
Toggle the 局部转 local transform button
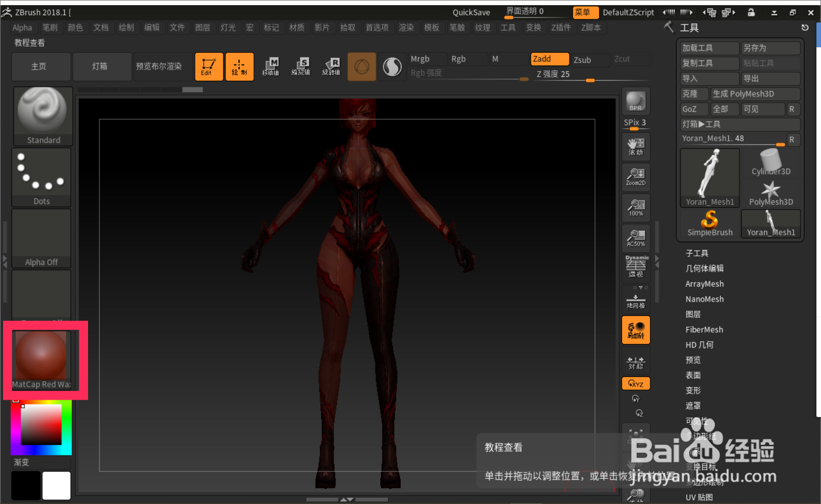point(636,330)
